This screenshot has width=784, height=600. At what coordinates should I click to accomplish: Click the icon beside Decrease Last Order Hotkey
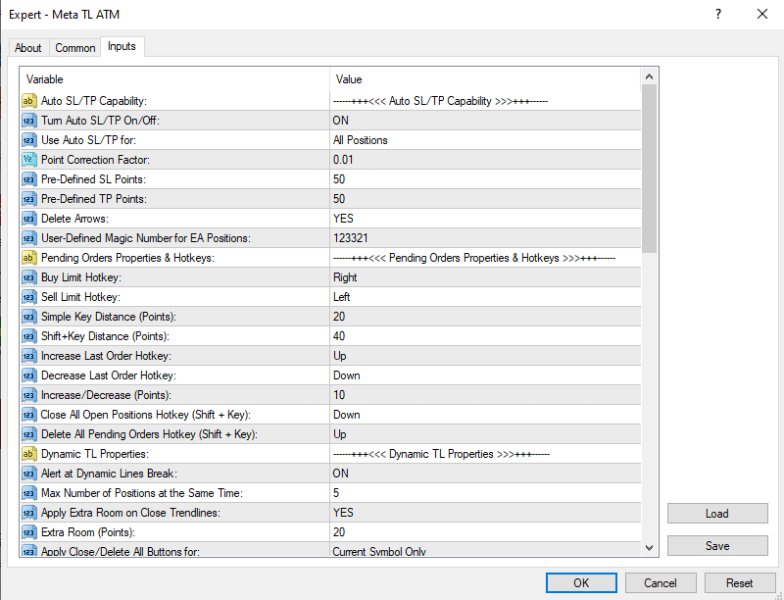pyautogui.click(x=28, y=376)
